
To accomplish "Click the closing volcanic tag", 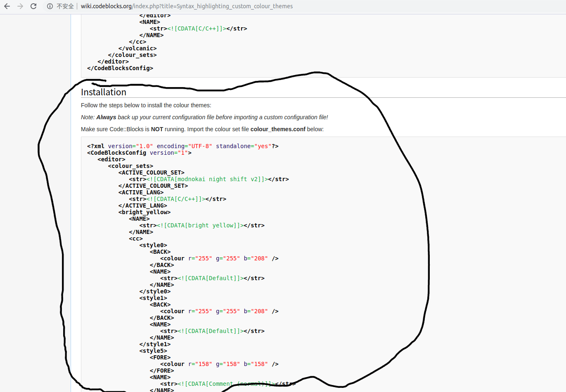I will pyautogui.click(x=137, y=48).
